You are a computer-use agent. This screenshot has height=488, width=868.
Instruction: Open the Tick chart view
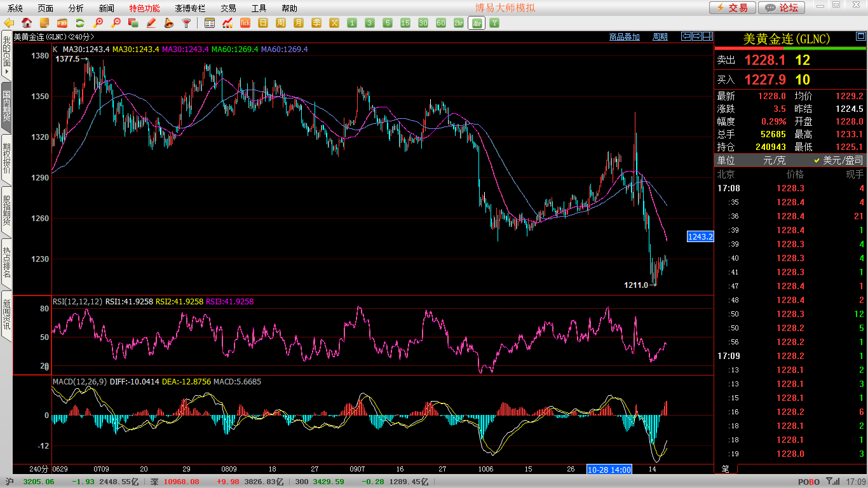coord(245,23)
